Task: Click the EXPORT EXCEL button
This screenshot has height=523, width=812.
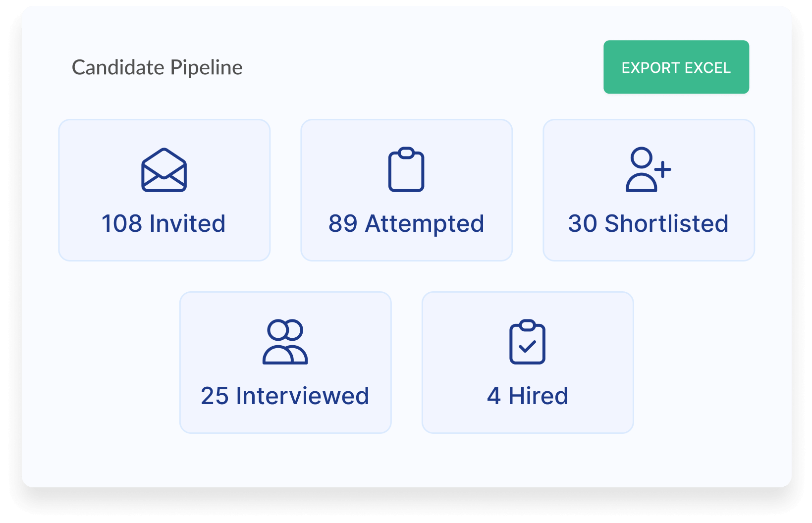Action: coord(676,67)
